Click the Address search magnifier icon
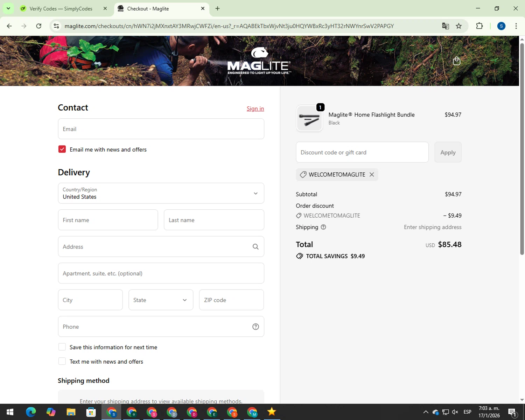 click(255, 247)
